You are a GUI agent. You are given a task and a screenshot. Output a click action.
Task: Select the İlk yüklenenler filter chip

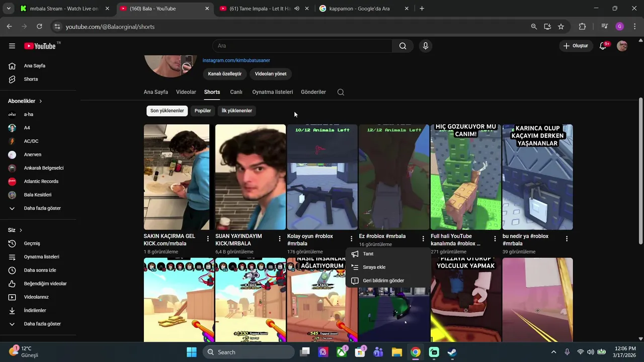[x=236, y=111]
